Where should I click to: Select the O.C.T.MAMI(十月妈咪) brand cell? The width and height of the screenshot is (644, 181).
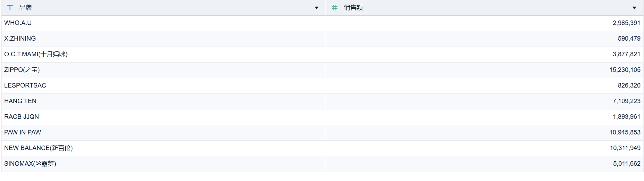pos(164,55)
